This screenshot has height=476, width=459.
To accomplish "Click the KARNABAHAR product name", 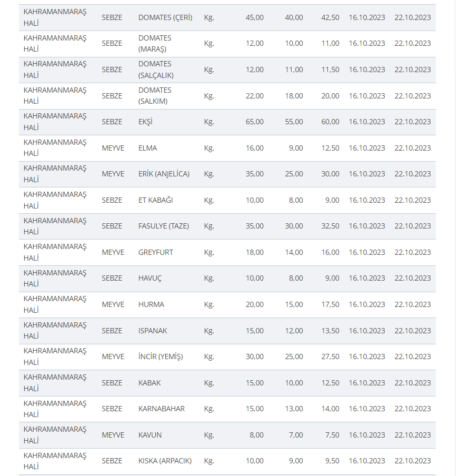I will [161, 409].
